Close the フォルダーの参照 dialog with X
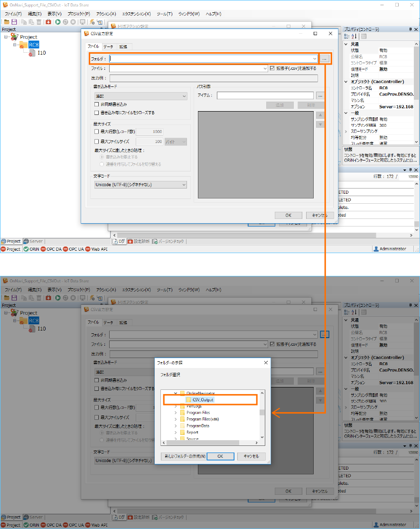The height and width of the screenshot is (529, 420). pyautogui.click(x=265, y=363)
